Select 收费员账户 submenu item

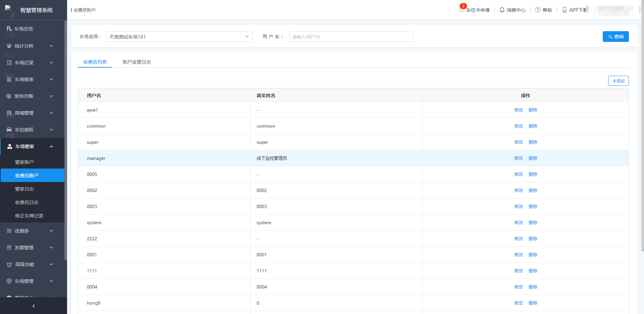[x=32, y=176]
